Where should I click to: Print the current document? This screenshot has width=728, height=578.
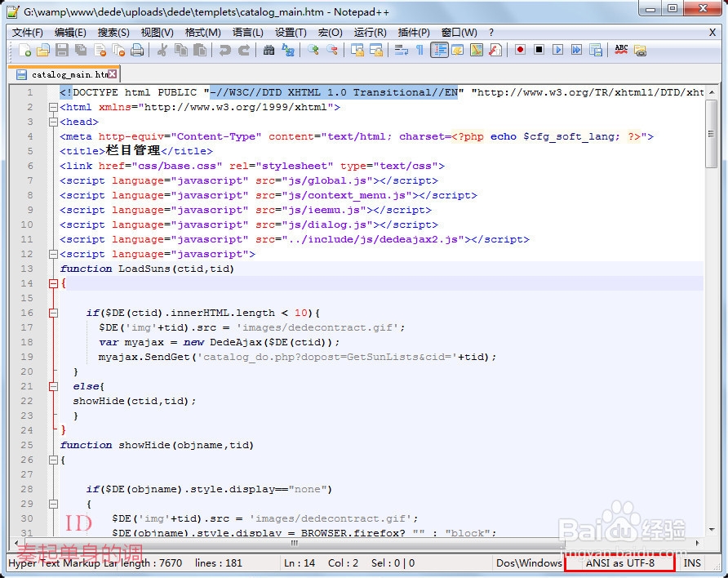coord(137,50)
